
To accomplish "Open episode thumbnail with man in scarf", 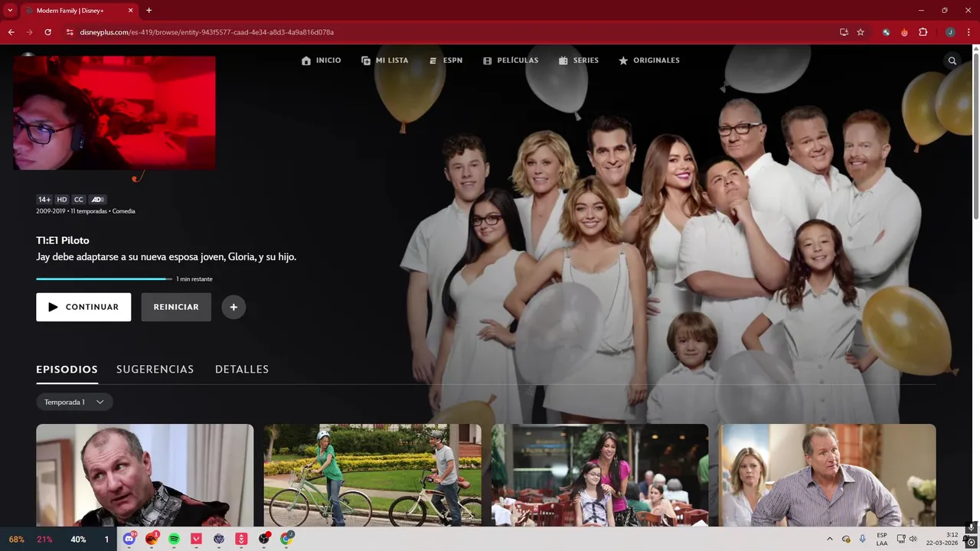I will click(x=145, y=475).
